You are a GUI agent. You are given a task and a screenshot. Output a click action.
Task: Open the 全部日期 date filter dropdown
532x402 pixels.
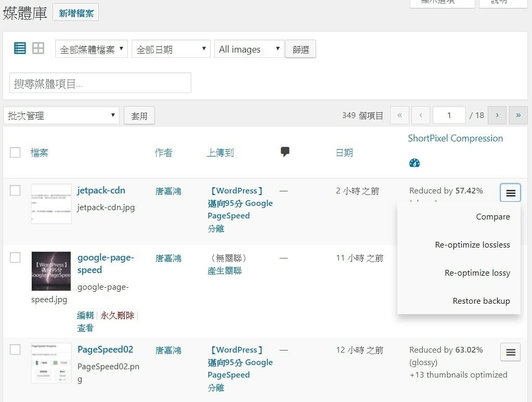tap(171, 49)
